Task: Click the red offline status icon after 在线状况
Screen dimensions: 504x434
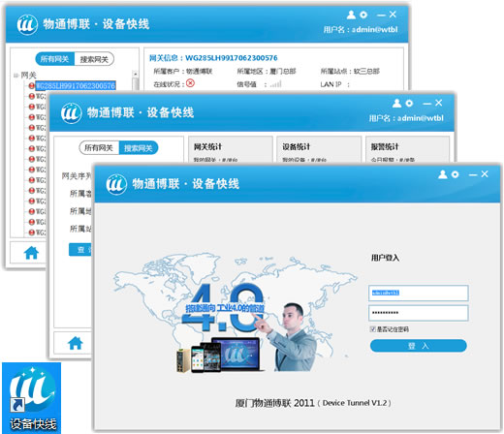Action: click(x=191, y=83)
